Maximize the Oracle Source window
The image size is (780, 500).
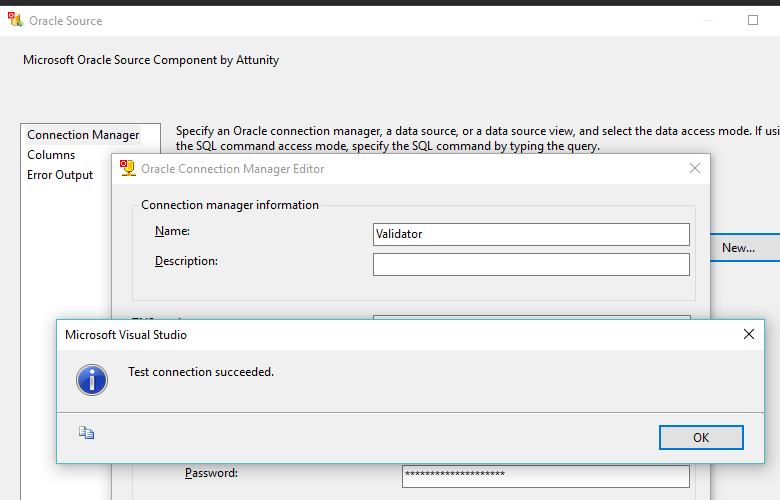click(x=753, y=20)
